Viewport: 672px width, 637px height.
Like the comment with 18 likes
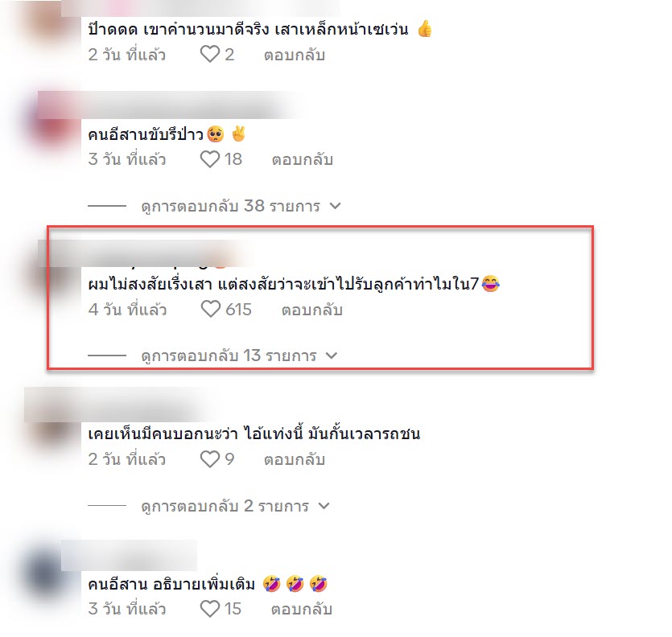[209, 159]
